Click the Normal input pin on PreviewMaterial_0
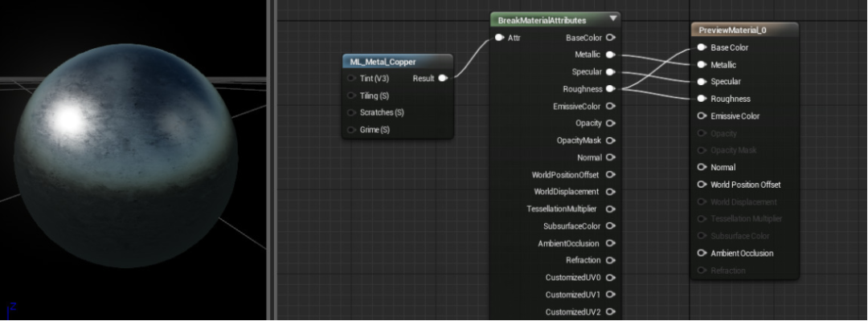The width and height of the screenshot is (868, 321). (x=702, y=168)
